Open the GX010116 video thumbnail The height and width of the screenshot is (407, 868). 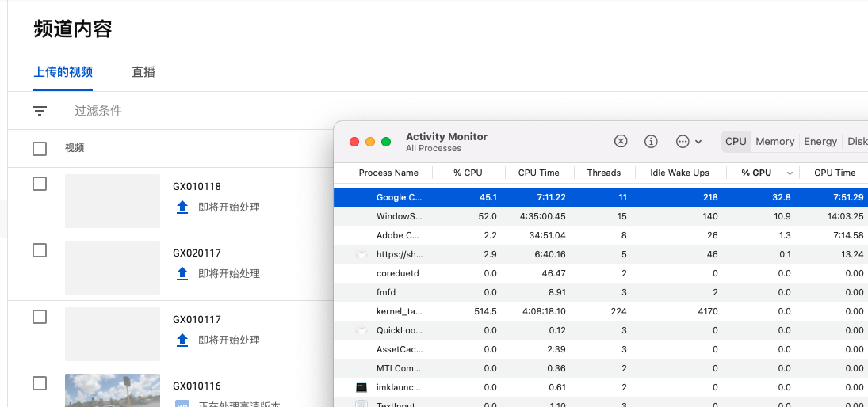(x=113, y=390)
